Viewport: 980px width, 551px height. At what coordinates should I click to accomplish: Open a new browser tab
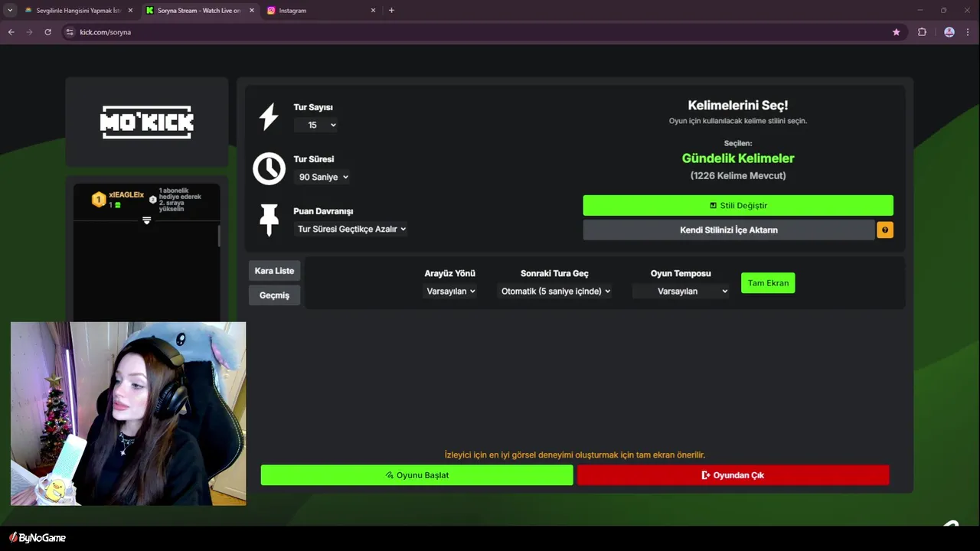391,11
